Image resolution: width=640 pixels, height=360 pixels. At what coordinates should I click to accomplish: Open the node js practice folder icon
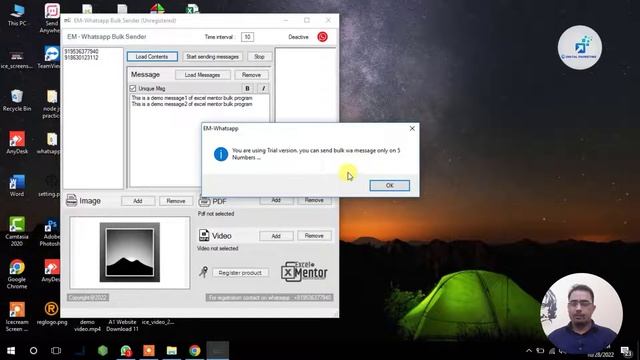tap(51, 104)
